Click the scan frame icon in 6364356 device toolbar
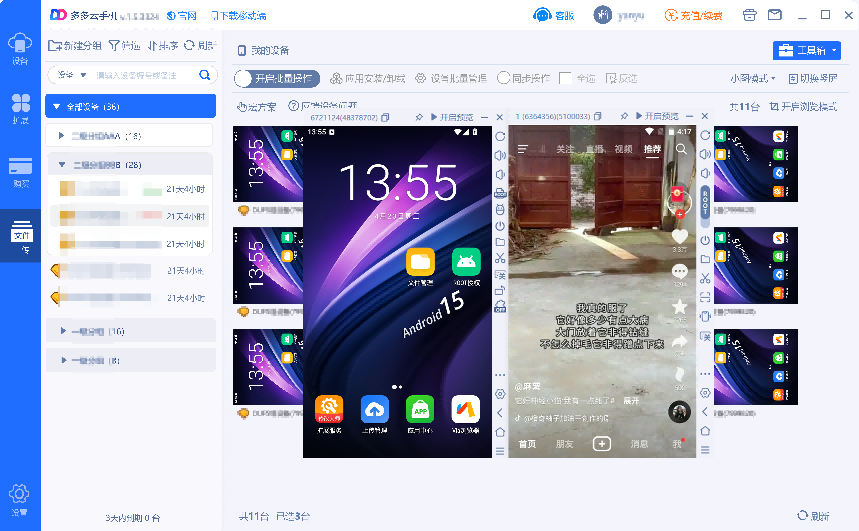Image resolution: width=859 pixels, height=531 pixels. point(705,298)
